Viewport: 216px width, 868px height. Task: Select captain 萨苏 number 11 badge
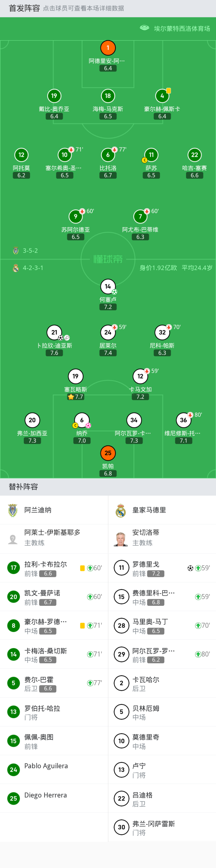151,155
